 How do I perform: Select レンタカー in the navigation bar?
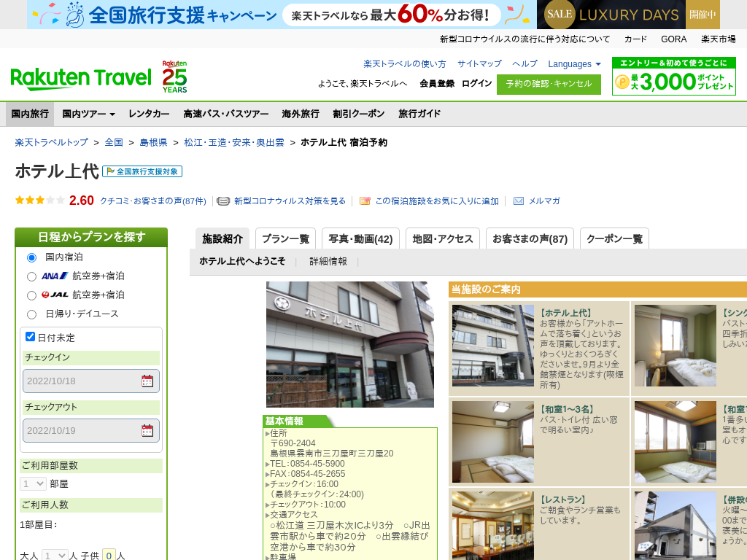coord(149,114)
